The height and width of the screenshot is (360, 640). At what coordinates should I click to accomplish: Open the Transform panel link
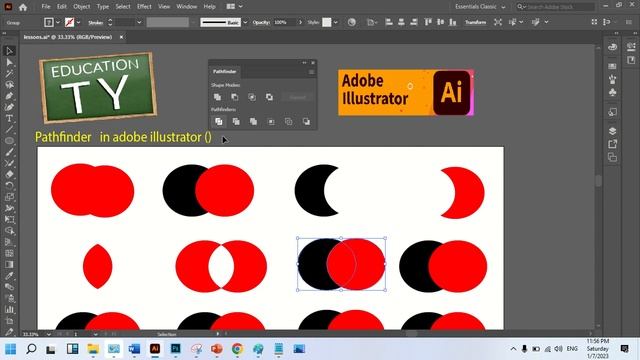(476, 22)
